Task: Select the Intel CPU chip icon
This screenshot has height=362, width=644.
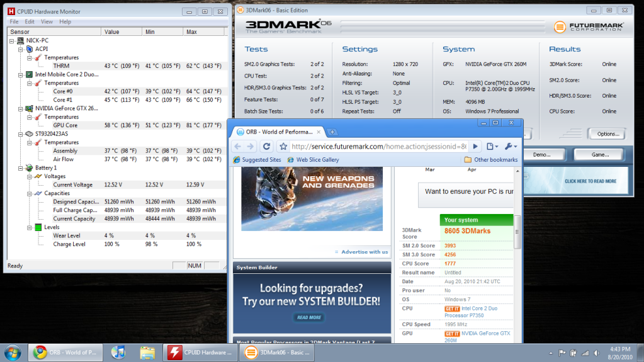Action: point(29,74)
